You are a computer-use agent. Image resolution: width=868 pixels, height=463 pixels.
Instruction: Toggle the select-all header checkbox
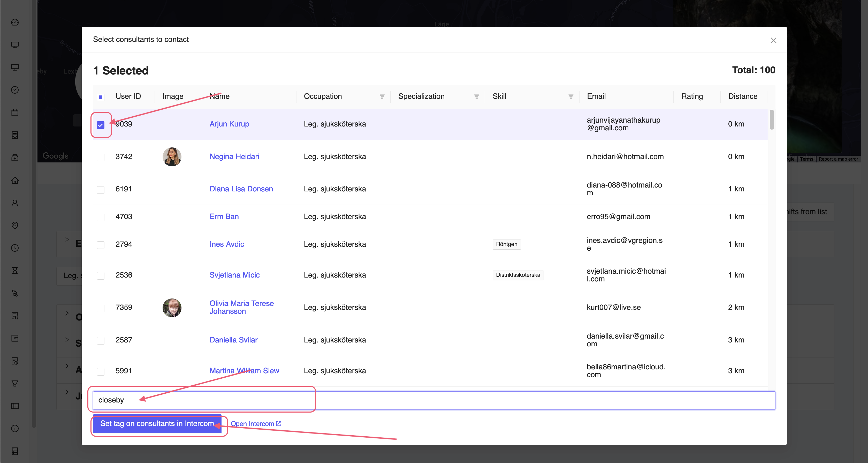(x=100, y=97)
